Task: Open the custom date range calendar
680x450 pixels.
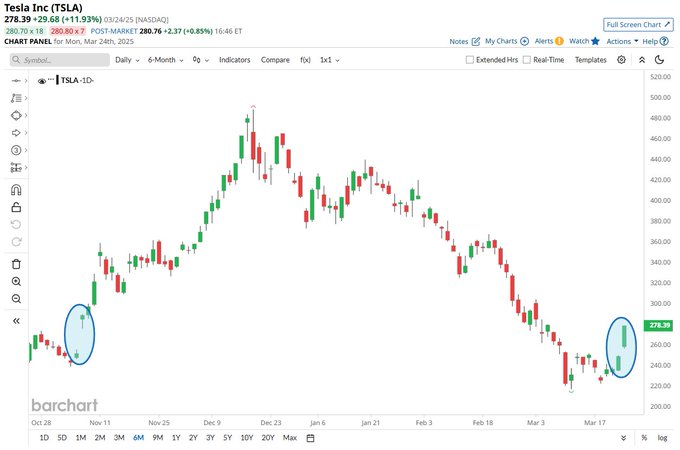Action: [x=311, y=438]
